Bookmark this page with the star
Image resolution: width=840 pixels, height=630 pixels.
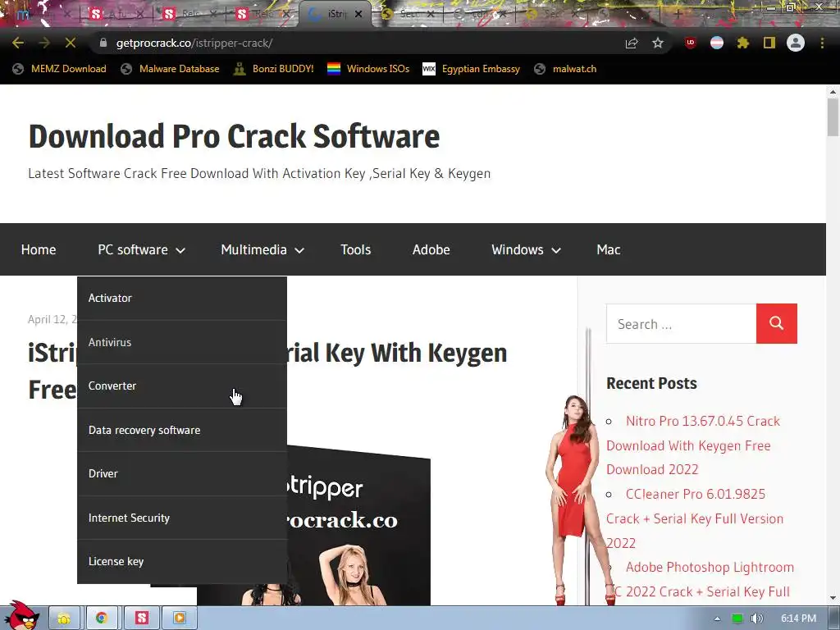(x=658, y=43)
